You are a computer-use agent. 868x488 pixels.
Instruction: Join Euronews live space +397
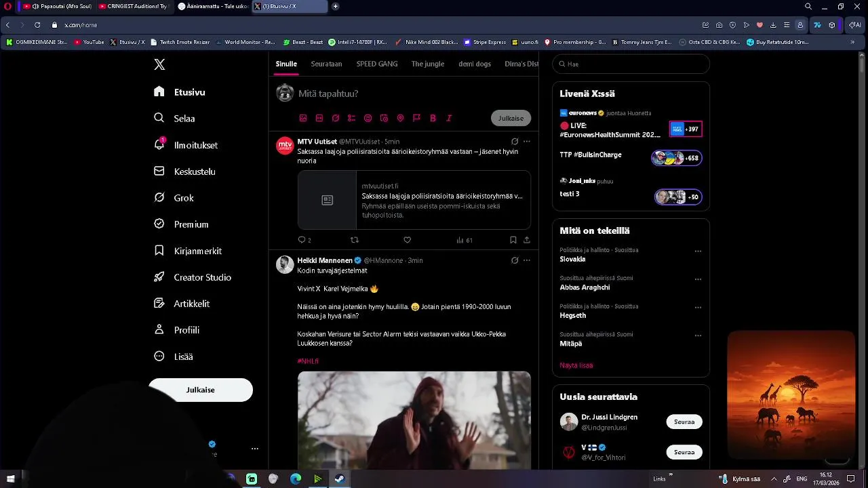tap(686, 129)
